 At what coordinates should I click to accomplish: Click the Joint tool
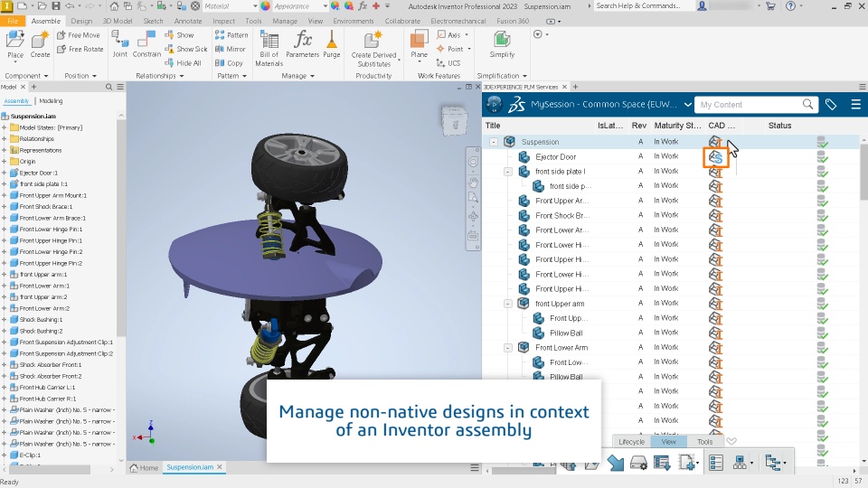click(119, 44)
